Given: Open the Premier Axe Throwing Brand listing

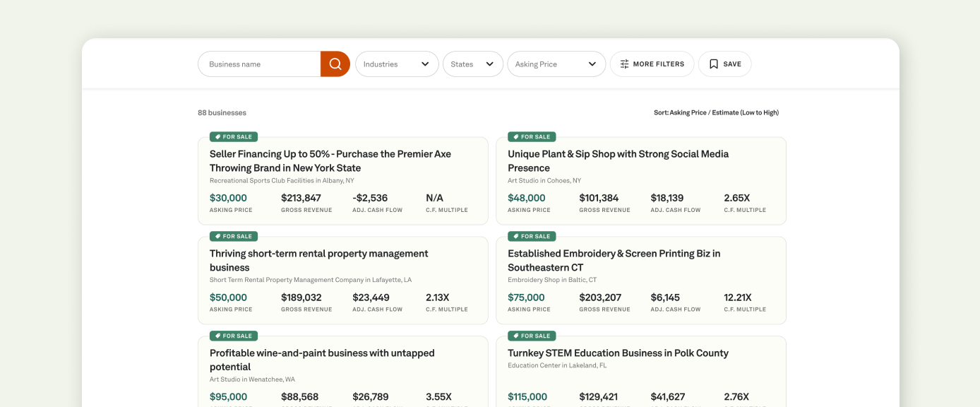Looking at the screenshot, I should (x=330, y=160).
